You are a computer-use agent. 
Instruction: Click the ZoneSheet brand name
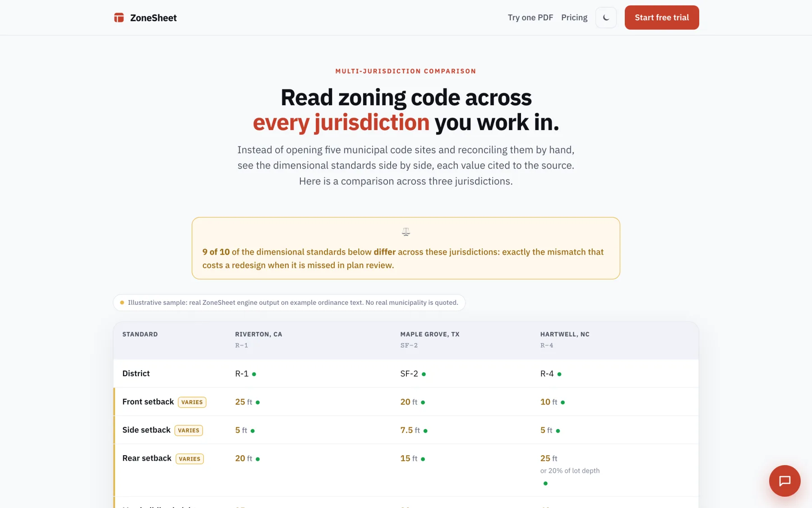tap(153, 18)
